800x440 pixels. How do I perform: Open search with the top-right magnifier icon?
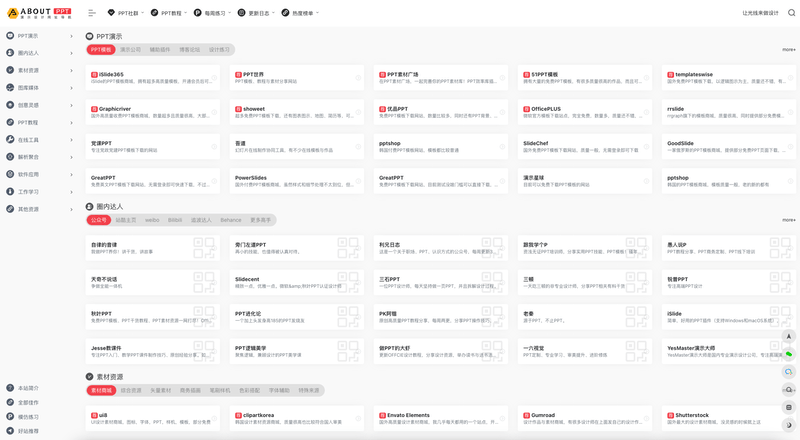[791, 13]
